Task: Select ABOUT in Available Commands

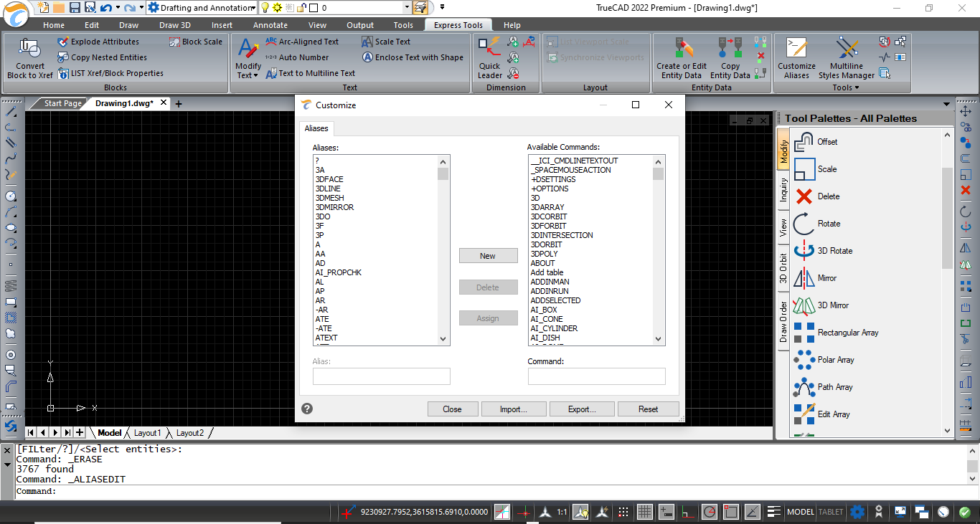Action: click(543, 263)
